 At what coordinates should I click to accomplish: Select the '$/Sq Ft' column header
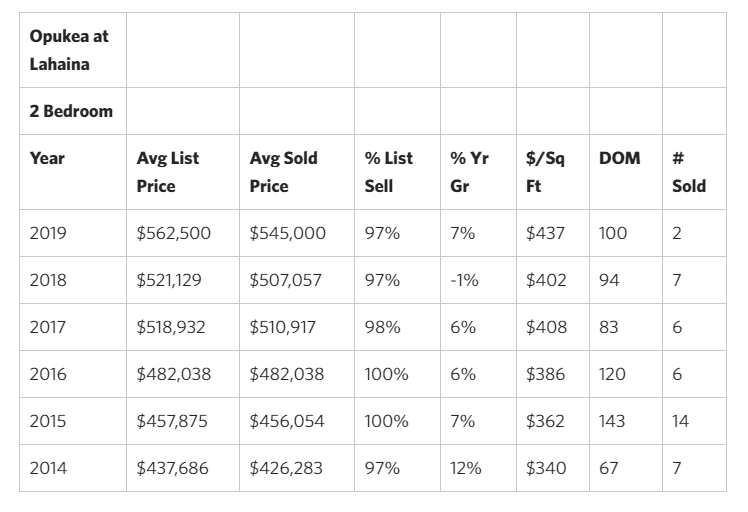[545, 172]
